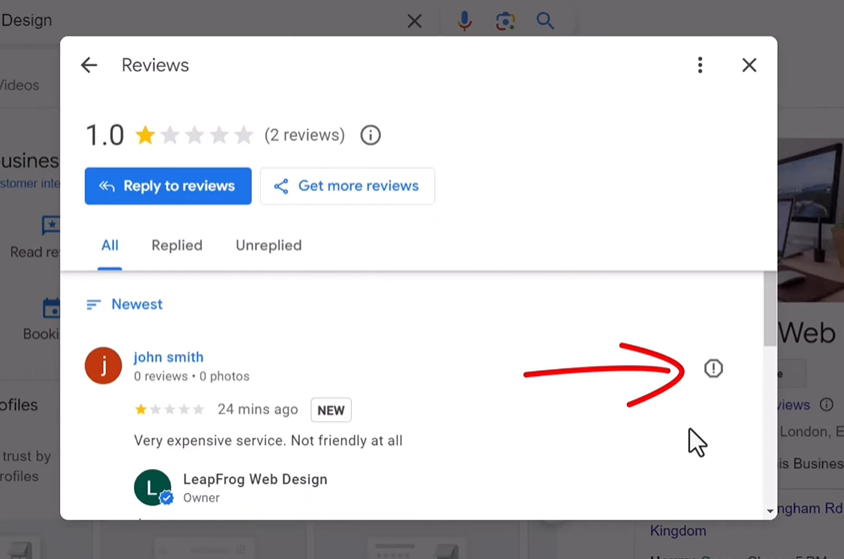Screen dimensions: 844x559
Task: Click the Get more reviews button
Action: (347, 186)
